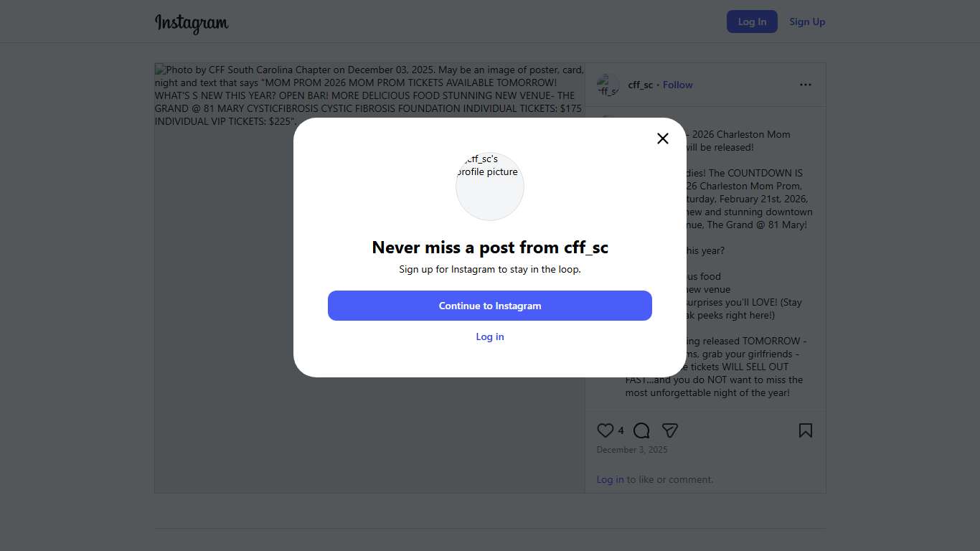Click cff_sc's profile picture in the popup

coord(490,187)
